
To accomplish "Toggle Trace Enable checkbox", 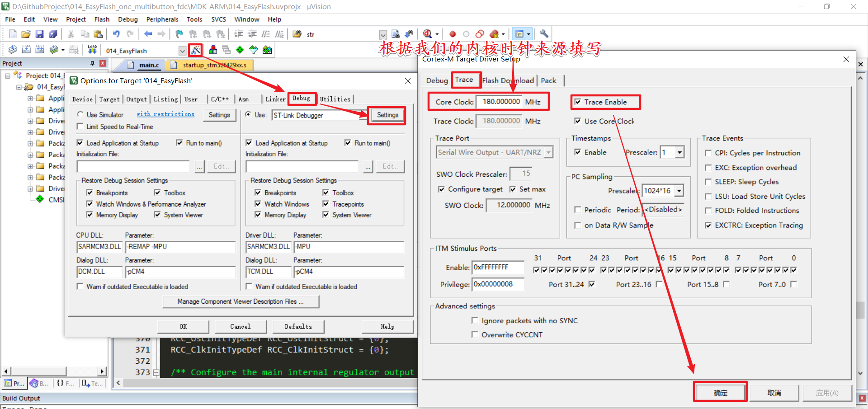I will [x=578, y=102].
